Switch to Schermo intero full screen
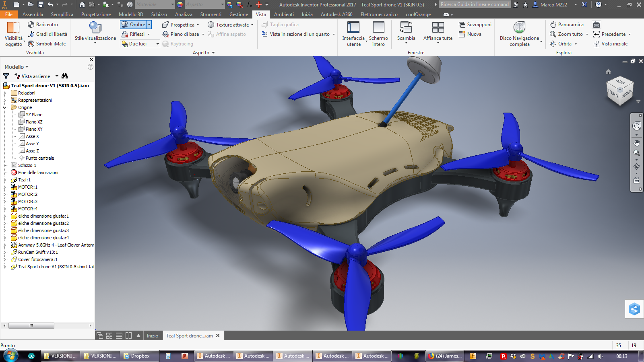The width and height of the screenshot is (644, 362). click(x=378, y=34)
